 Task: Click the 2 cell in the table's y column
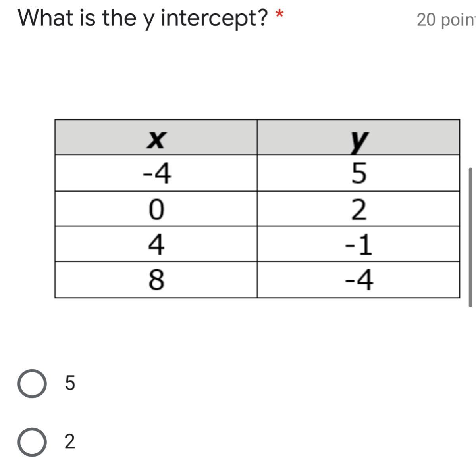(x=358, y=209)
